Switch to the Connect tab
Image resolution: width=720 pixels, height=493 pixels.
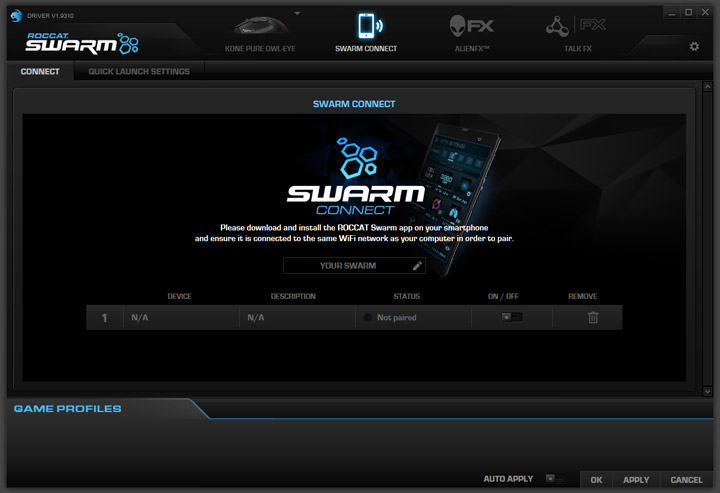coord(40,72)
